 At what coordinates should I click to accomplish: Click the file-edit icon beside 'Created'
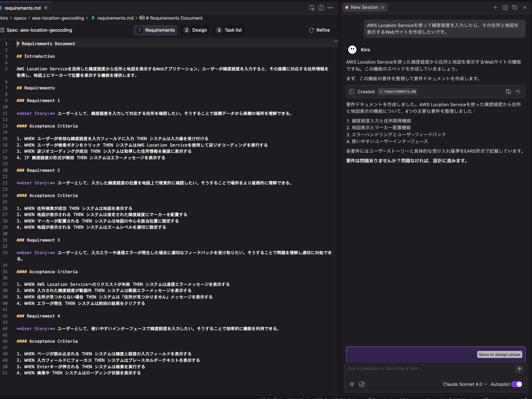tap(352, 92)
